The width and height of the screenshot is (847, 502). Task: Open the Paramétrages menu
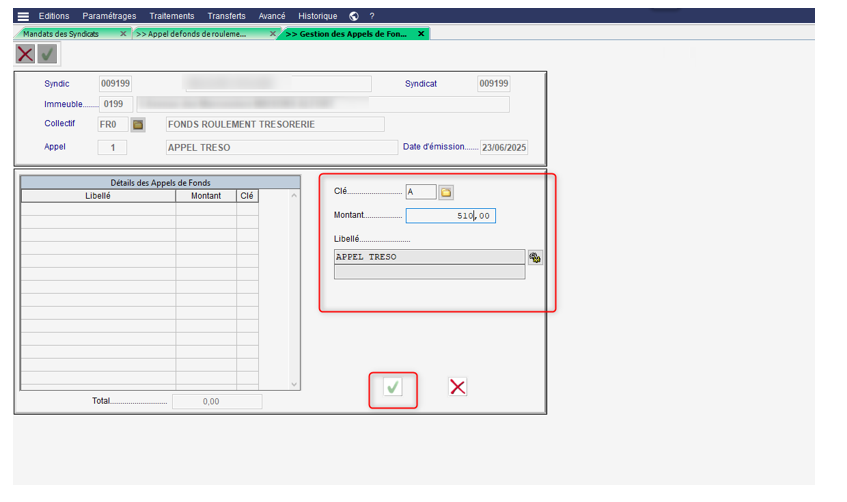pos(110,16)
